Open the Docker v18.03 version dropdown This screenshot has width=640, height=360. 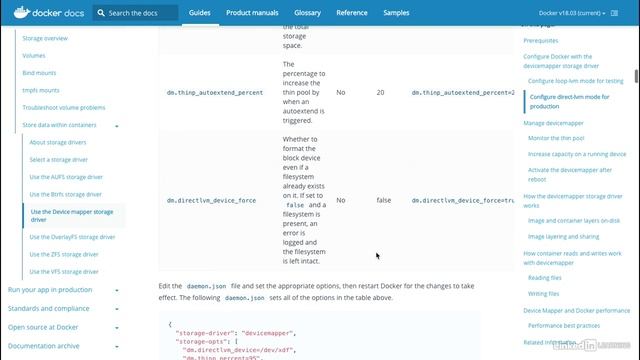click(572, 13)
